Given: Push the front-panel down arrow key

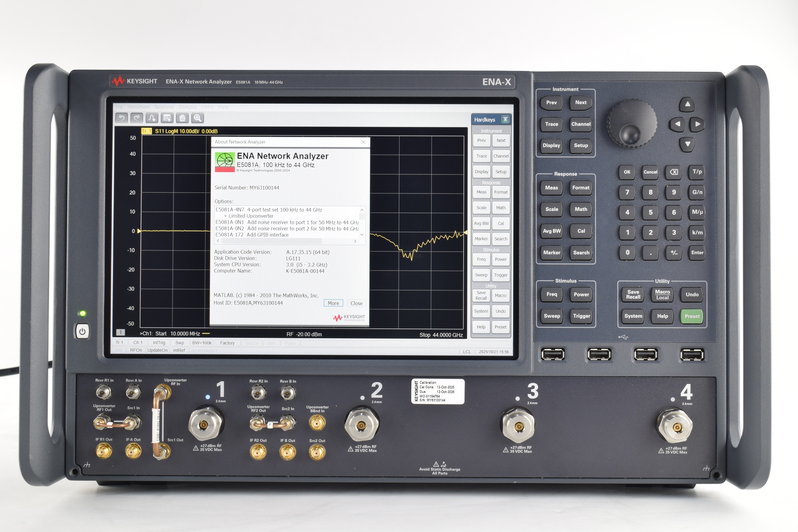Looking at the screenshot, I should pyautogui.click(x=687, y=144).
